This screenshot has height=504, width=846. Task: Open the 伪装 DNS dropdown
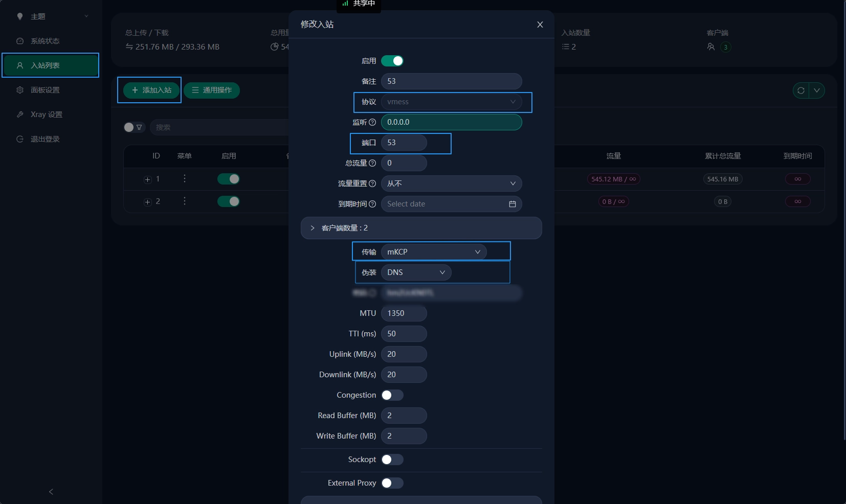(x=416, y=272)
